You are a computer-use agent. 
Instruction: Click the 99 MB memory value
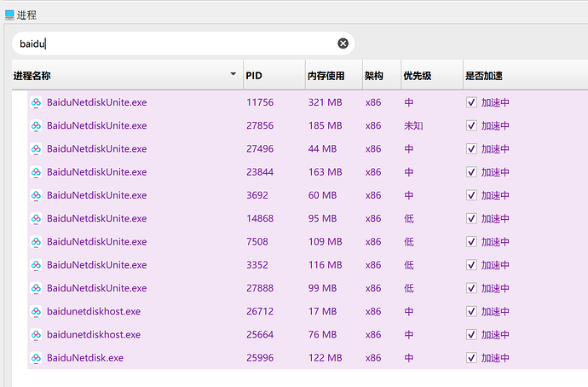pyautogui.click(x=322, y=288)
